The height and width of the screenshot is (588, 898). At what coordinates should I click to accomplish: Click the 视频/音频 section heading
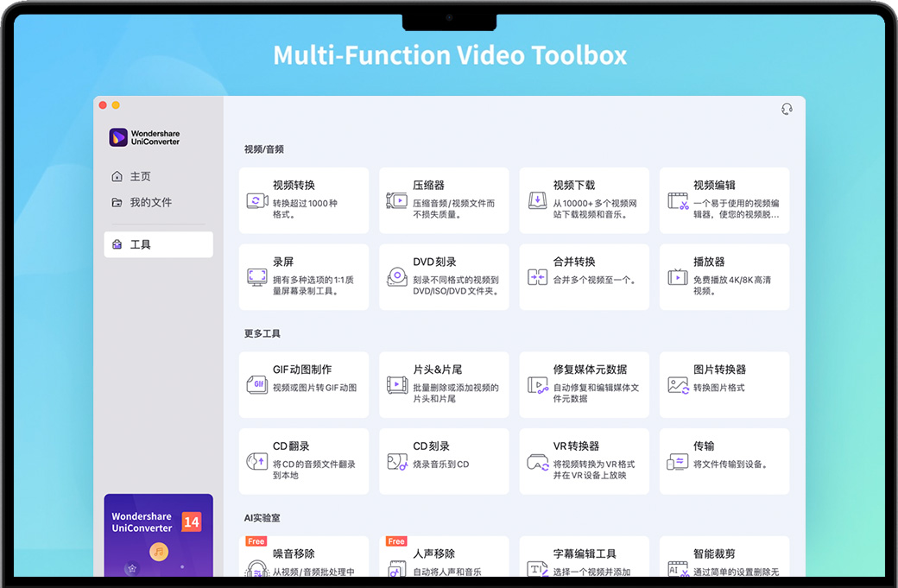pos(264,149)
